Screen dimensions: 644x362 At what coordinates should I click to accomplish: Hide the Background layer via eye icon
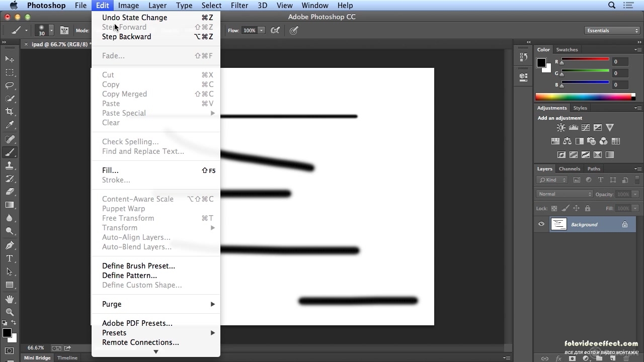click(x=541, y=224)
